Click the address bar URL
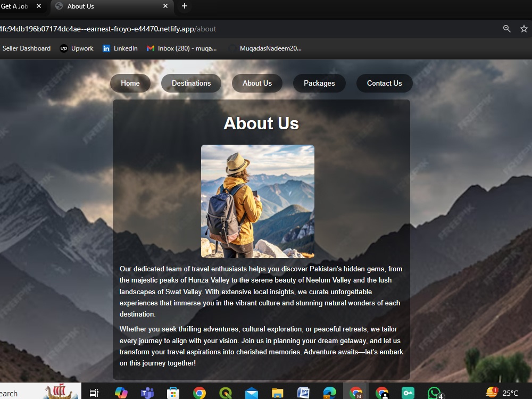The image size is (532, 399). click(x=108, y=29)
